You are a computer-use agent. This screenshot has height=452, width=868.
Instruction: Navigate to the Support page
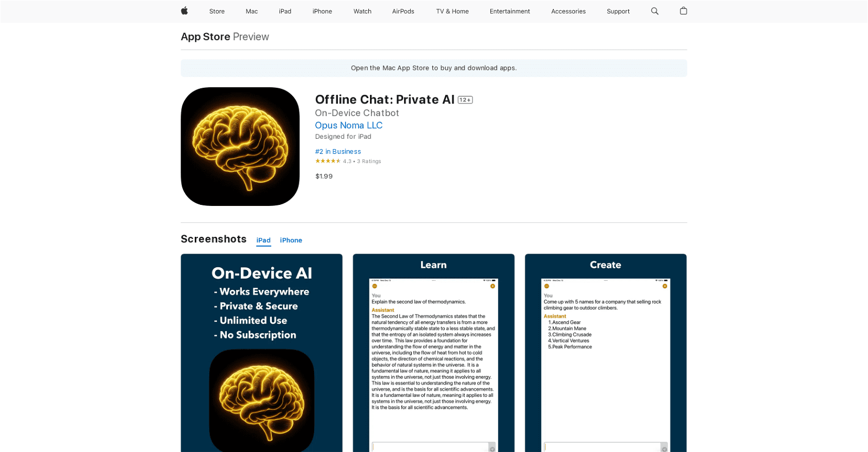(618, 11)
